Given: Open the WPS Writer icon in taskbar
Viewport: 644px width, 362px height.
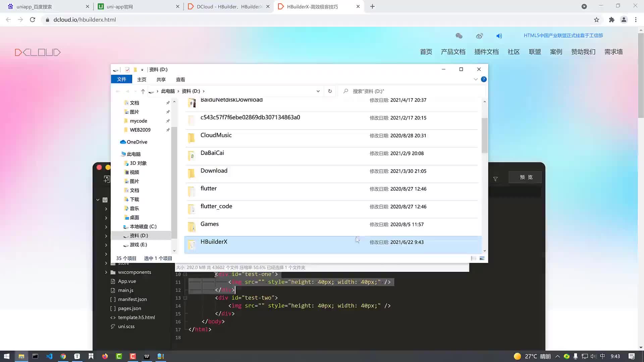Looking at the screenshot, I should [147, 356].
